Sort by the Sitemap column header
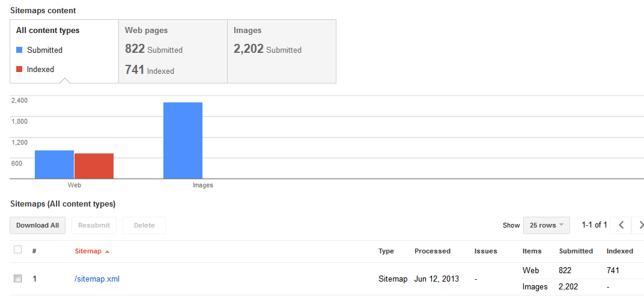The height and width of the screenshot is (296, 644). 88,251
